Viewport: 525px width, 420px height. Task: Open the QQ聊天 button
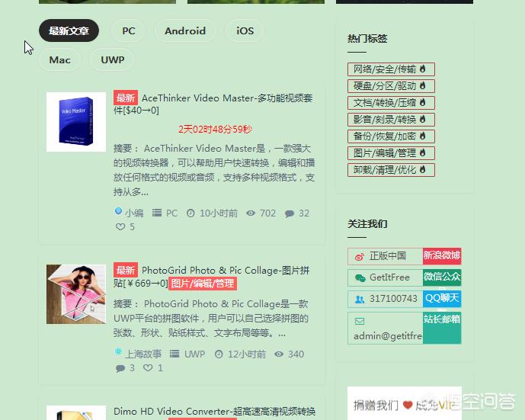[442, 299]
